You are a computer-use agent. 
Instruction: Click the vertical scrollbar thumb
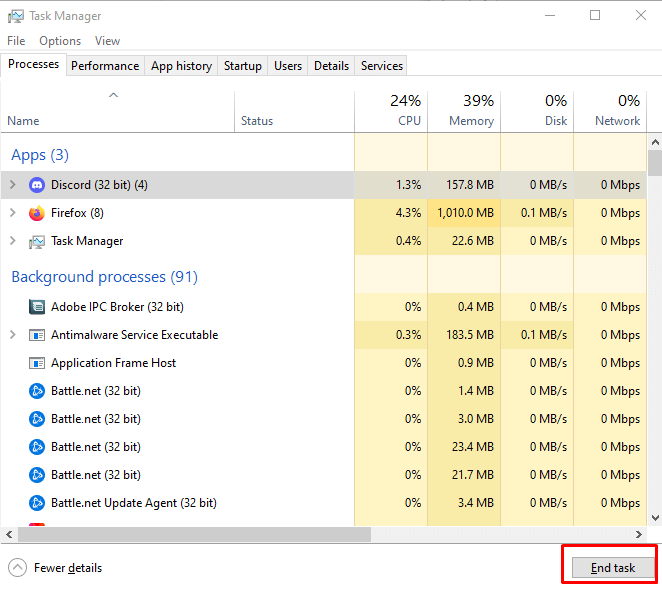(x=655, y=164)
